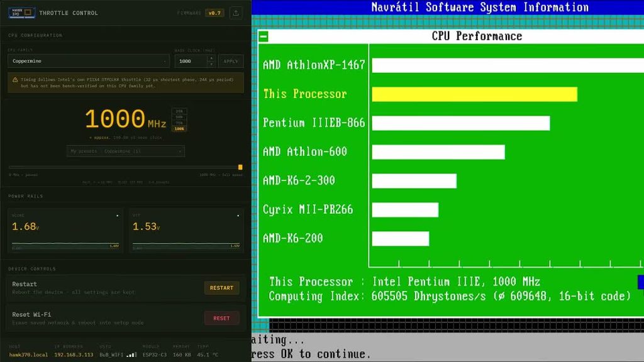The image size is (644, 362).
Task: Click the warning triangle icon in timing notice
Action: (15, 80)
